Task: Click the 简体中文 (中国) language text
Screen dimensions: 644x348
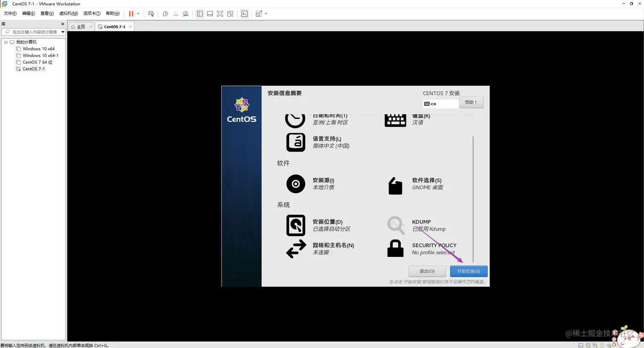Action: [331, 146]
